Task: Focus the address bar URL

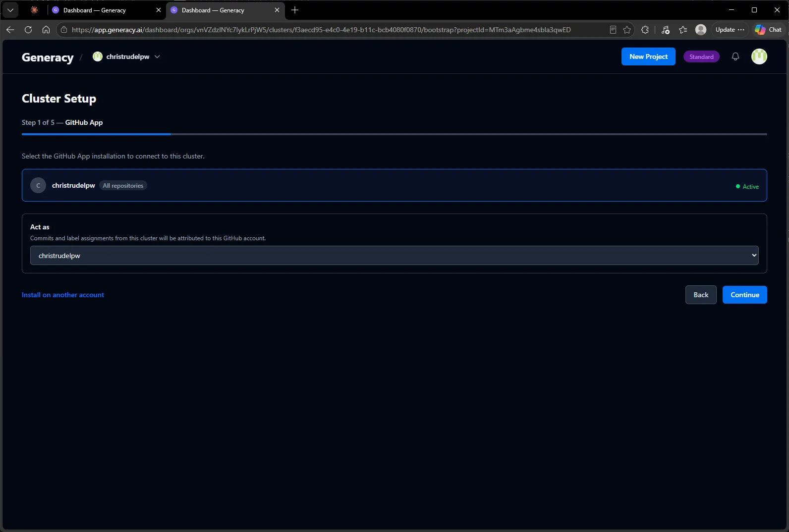Action: pos(321,30)
